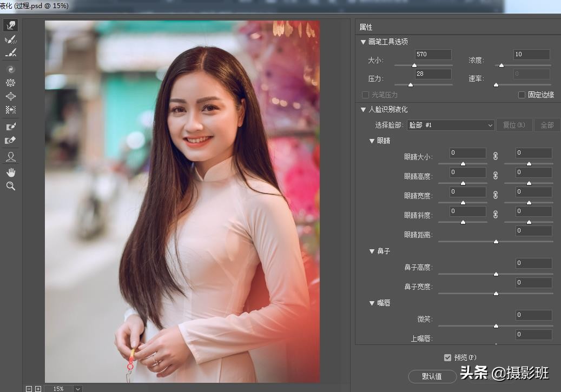Image resolution: width=561 pixels, height=392 pixels.
Task: Collapse the 画笔工具选项 section
Action: [x=364, y=42]
